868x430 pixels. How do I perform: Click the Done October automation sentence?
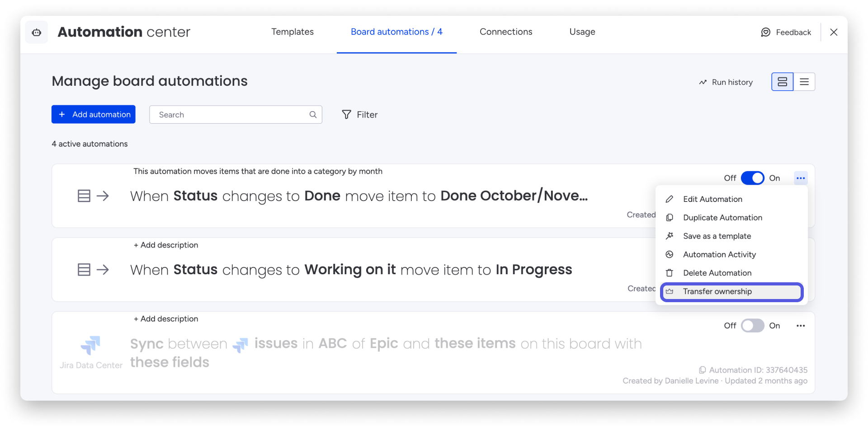coord(359,196)
